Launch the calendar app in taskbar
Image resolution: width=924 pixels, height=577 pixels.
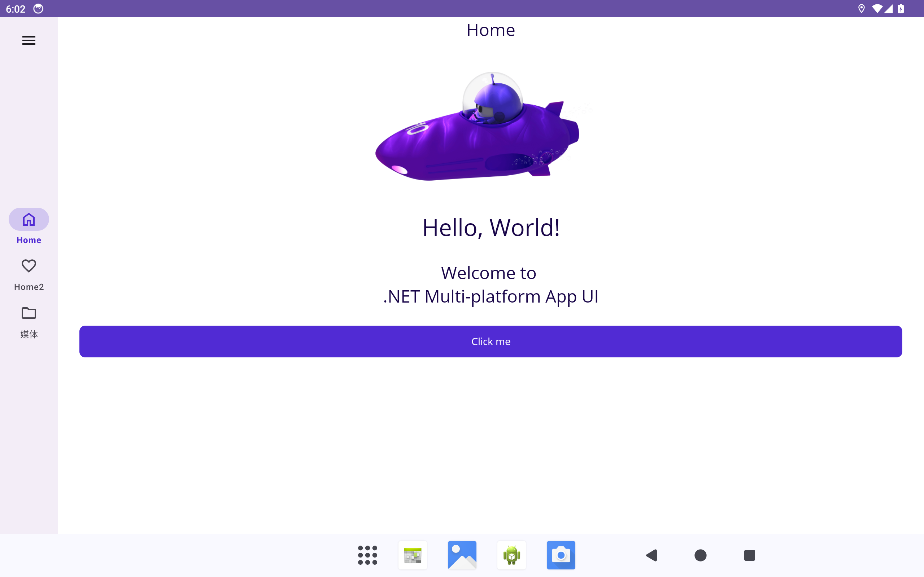tap(412, 555)
